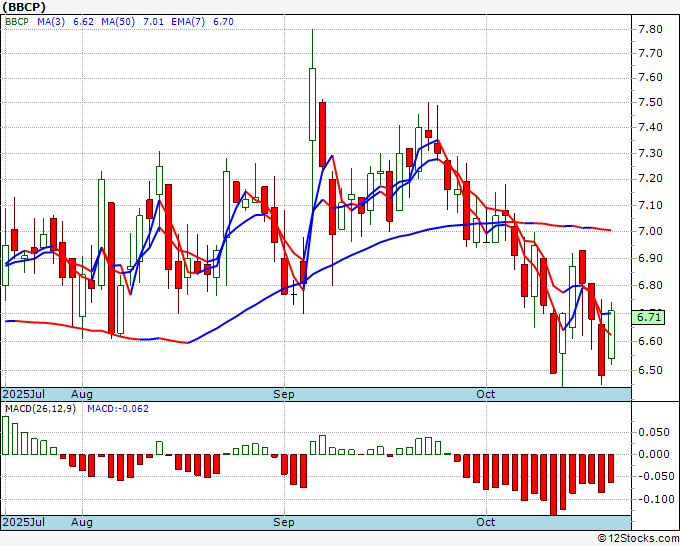Click the 7.30 price axis label
The height and width of the screenshot is (546, 680).
point(650,153)
